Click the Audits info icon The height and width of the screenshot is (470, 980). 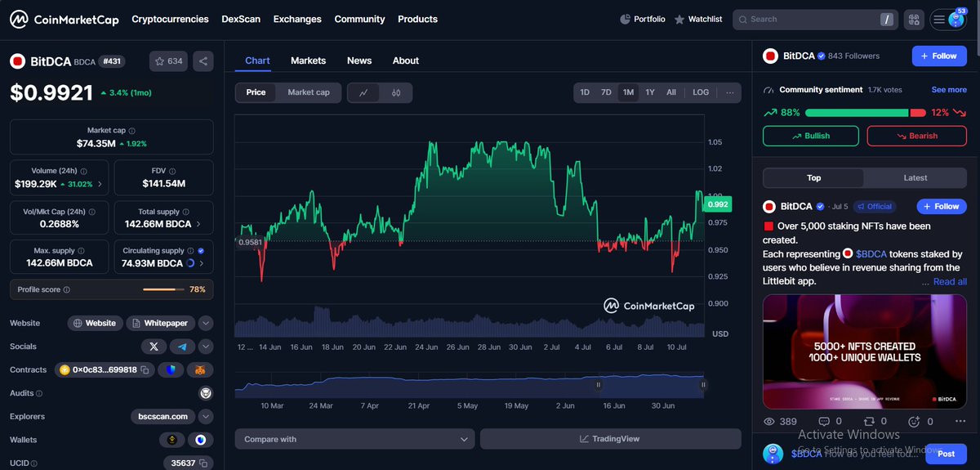[x=39, y=393]
